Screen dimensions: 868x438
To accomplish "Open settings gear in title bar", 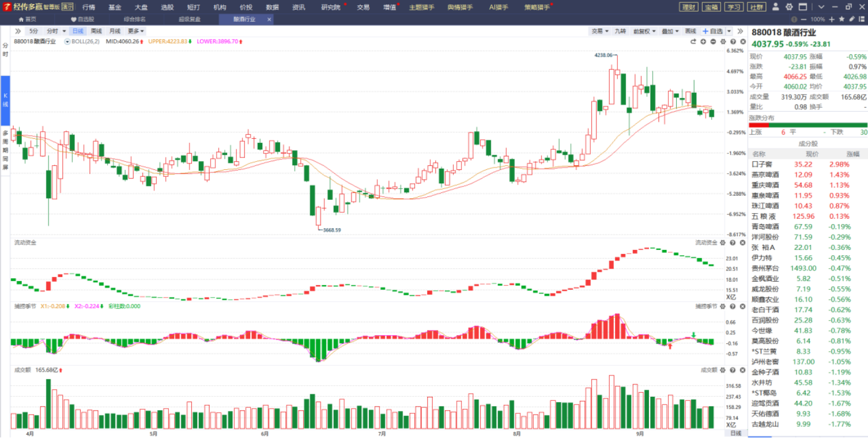I will tap(789, 7).
